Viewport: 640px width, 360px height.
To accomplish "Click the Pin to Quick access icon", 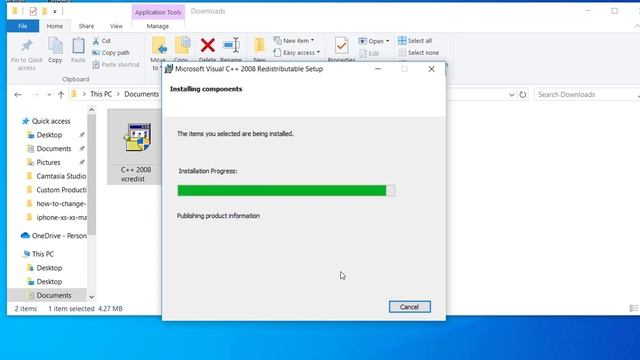I will point(27,46).
